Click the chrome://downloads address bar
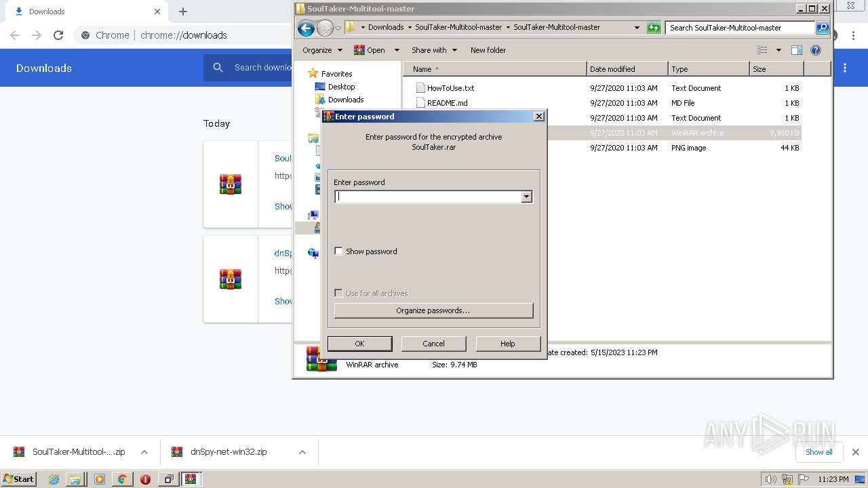 pyautogui.click(x=184, y=35)
